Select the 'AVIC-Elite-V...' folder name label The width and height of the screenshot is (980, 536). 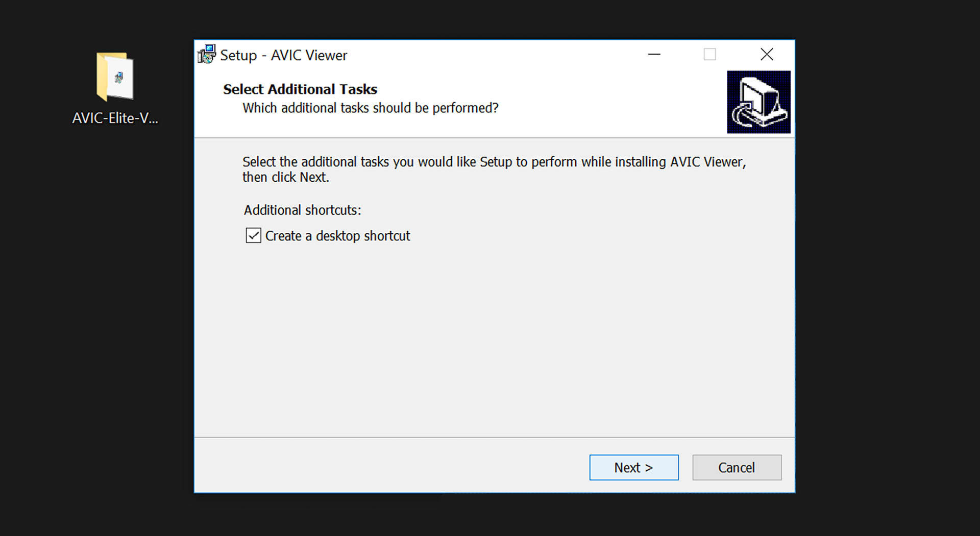(x=115, y=118)
